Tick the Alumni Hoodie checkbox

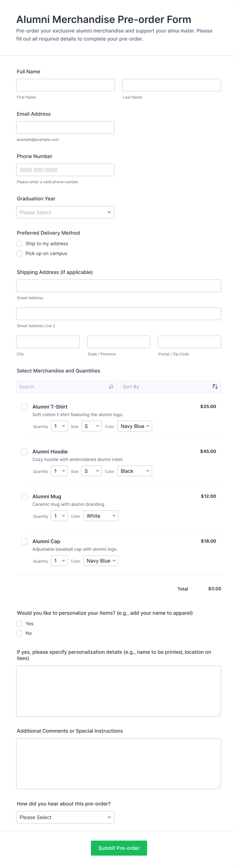point(24,452)
